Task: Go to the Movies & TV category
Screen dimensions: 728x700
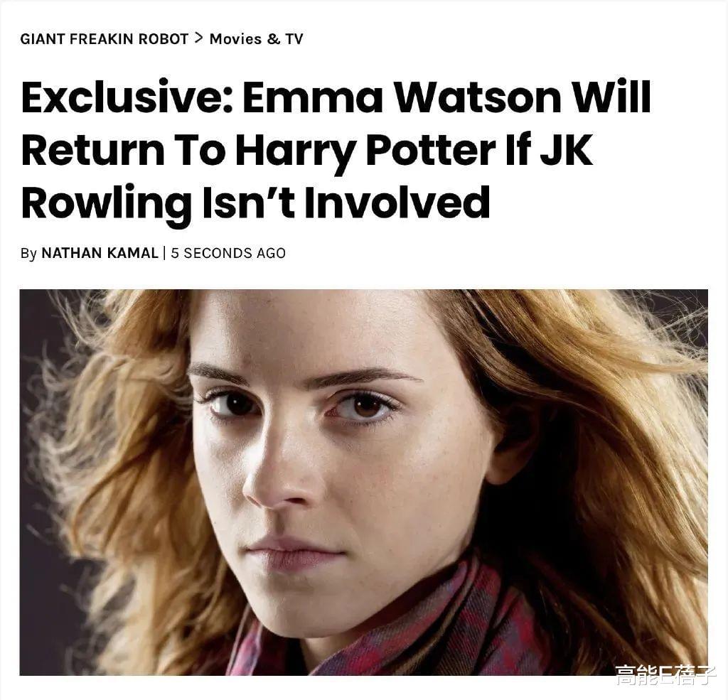Action: coord(256,38)
